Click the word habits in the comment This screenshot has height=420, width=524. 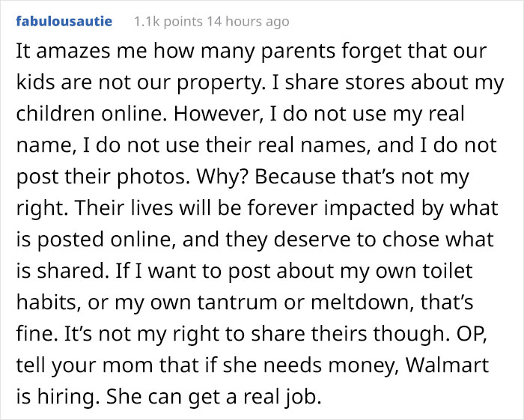43,304
